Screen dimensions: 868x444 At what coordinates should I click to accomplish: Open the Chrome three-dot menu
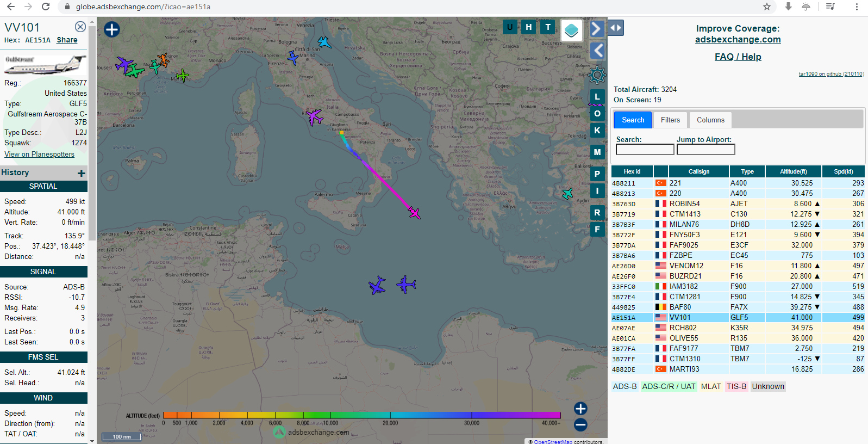(857, 7)
